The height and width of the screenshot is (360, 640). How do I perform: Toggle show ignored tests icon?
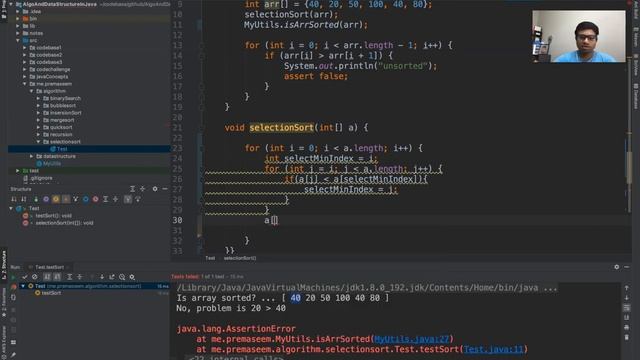(35, 277)
